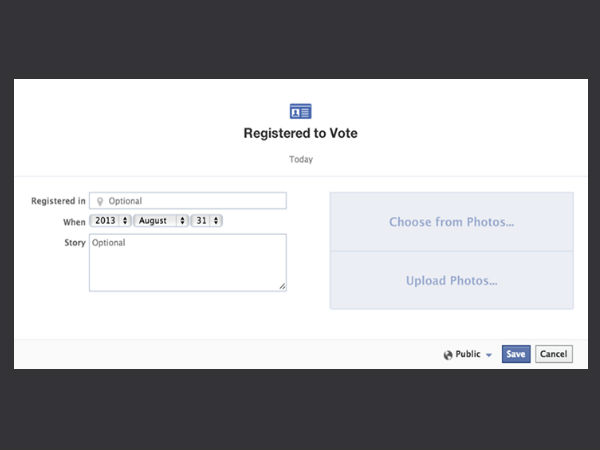Open the year dropdown showing 2013
The image size is (600, 450).
(110, 220)
